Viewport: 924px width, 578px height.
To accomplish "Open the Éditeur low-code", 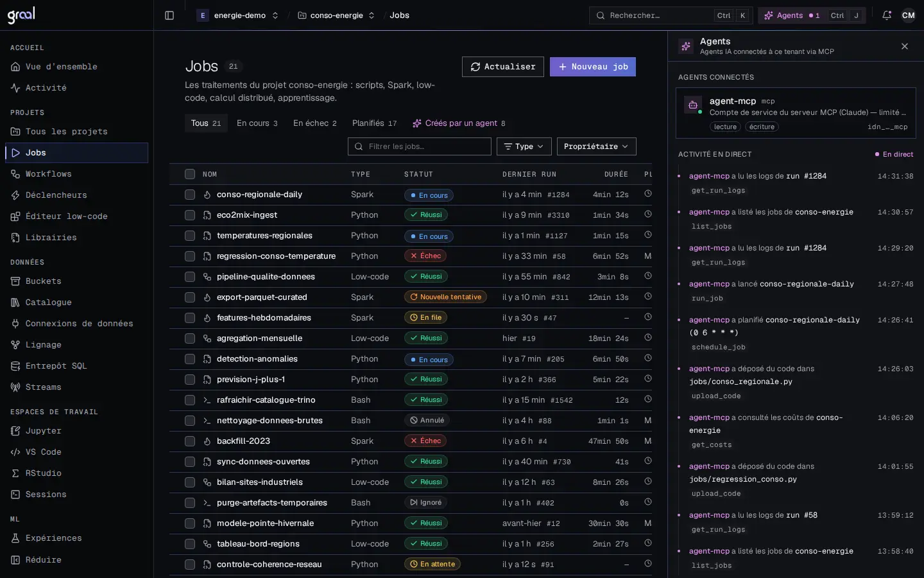I will point(76,216).
